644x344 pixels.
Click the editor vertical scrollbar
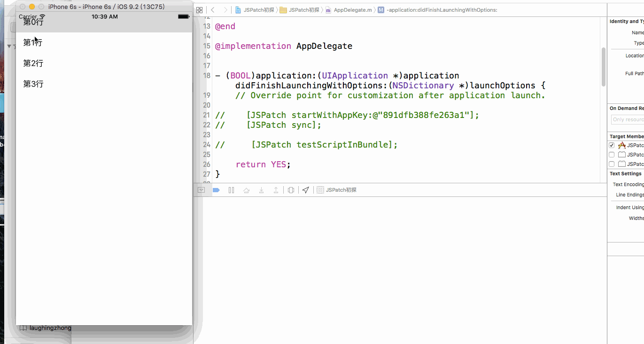(604, 67)
